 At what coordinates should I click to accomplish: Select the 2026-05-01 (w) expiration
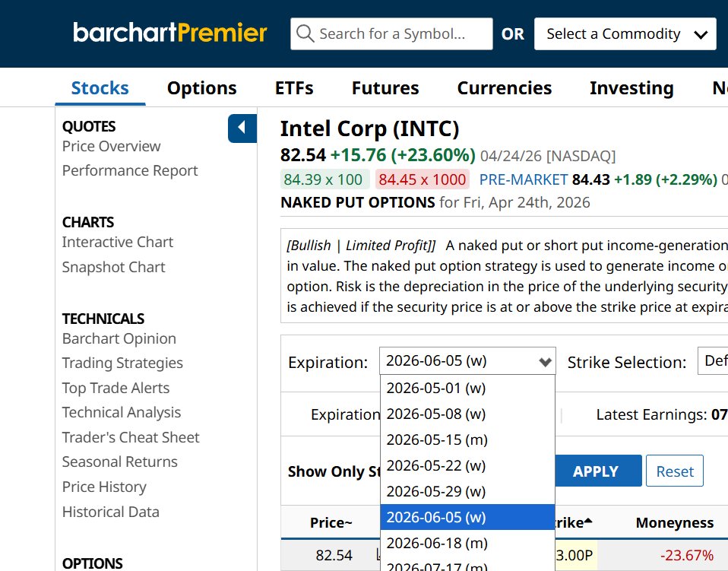click(435, 388)
